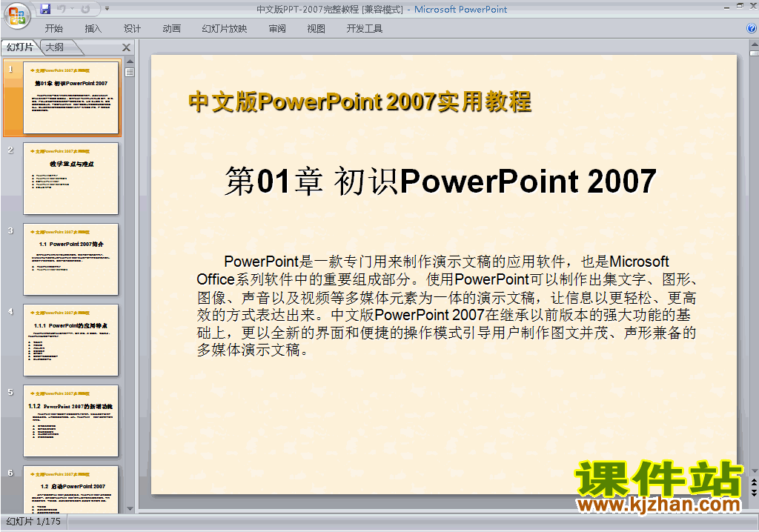Open the 插入 ribbon tab

(93, 29)
